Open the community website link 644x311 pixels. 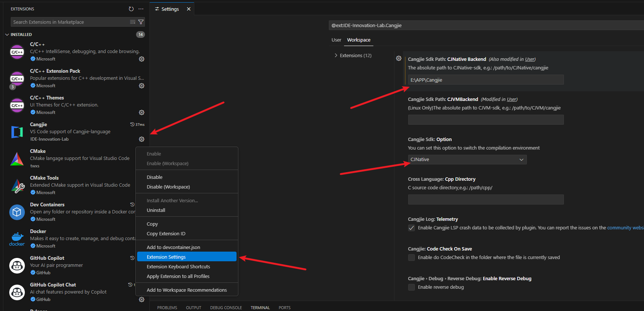625,227
